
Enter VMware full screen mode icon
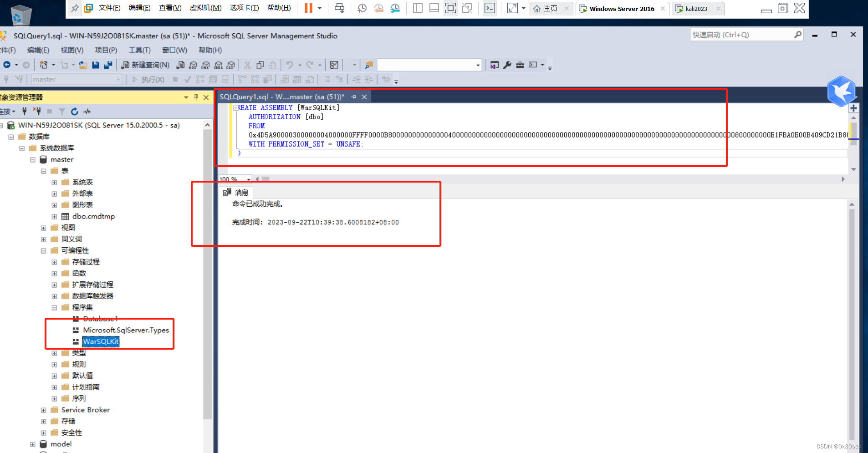pos(450,8)
